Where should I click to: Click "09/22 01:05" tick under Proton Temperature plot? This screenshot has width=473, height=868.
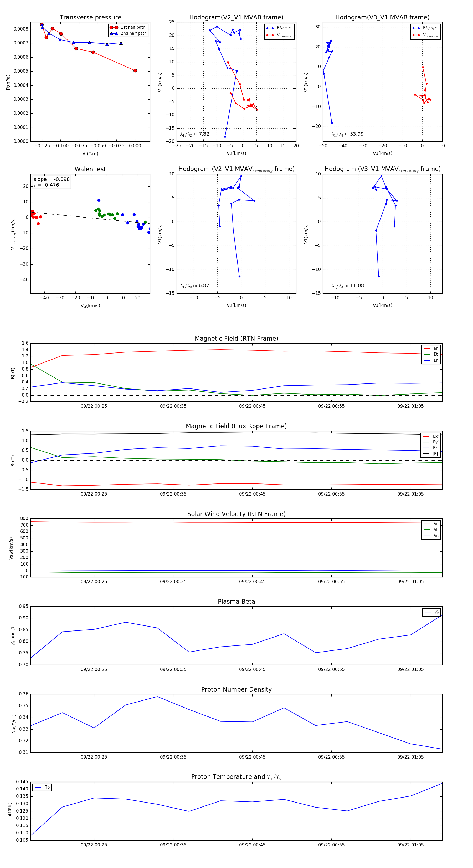coord(410,845)
